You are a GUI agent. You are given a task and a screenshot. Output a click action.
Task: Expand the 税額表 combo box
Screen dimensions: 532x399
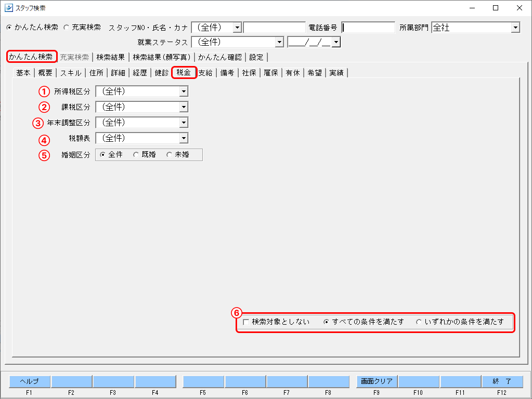(183, 138)
